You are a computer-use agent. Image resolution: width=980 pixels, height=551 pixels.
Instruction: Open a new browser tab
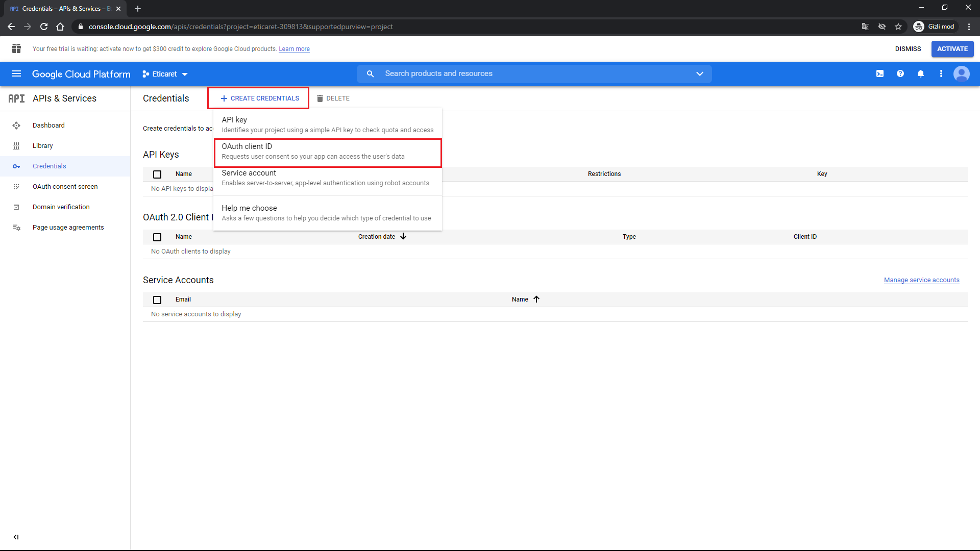138,9
